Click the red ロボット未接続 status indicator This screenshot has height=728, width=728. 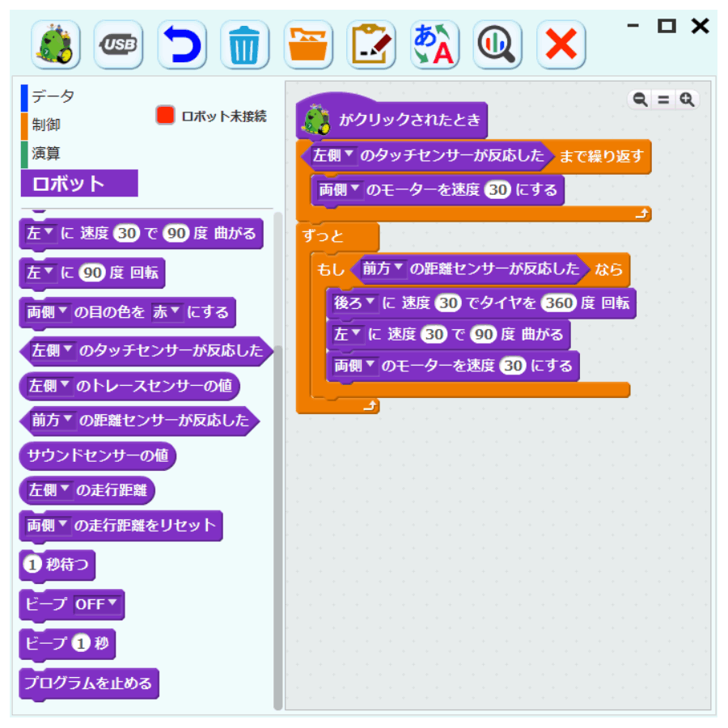[165, 115]
